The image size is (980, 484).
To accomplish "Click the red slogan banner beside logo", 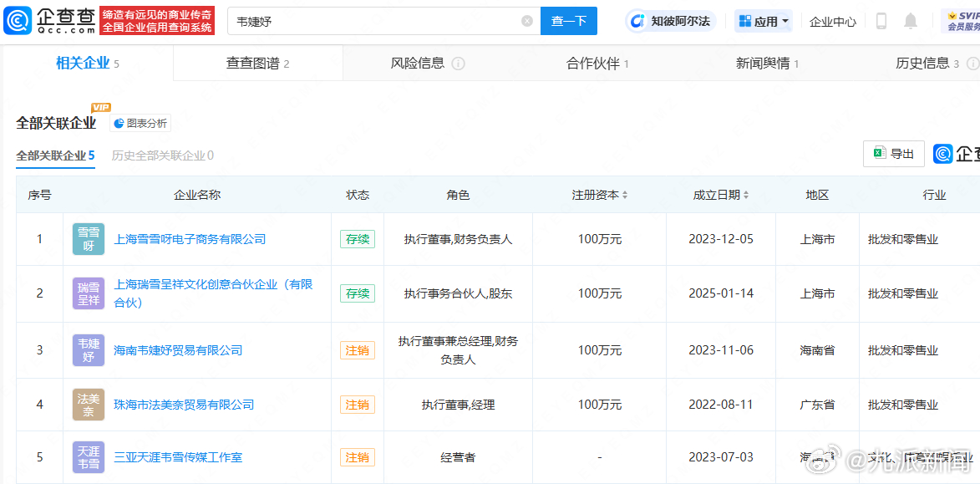I will pos(157,21).
